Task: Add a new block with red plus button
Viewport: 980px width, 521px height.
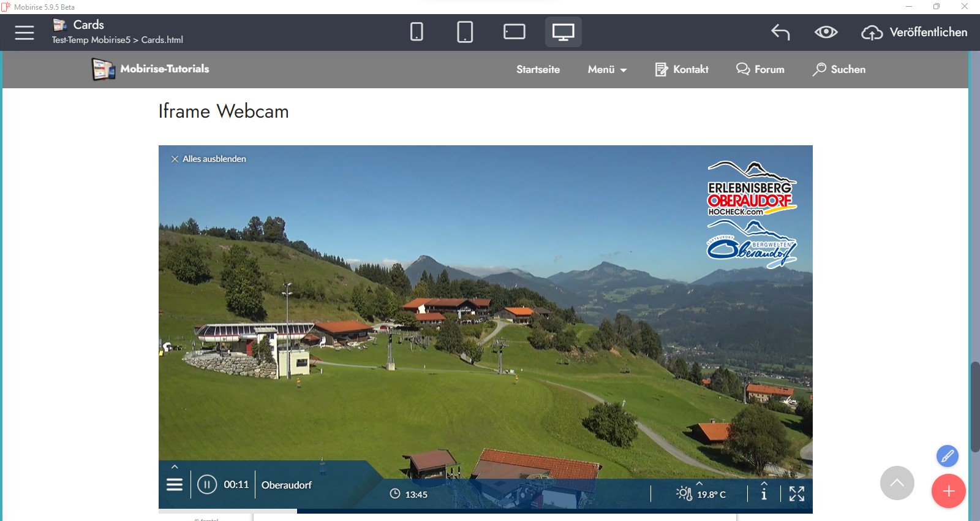Action: click(948, 491)
